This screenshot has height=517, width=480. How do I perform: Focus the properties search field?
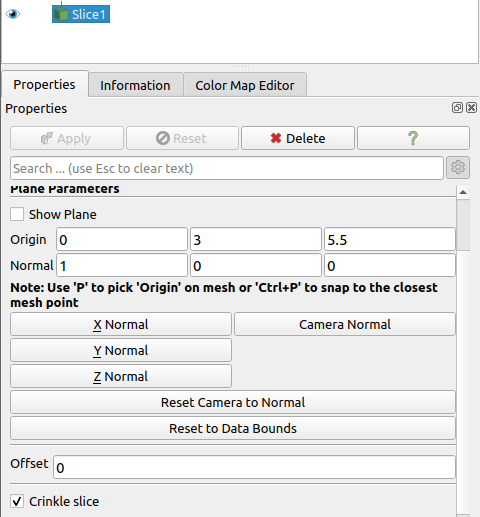point(227,168)
